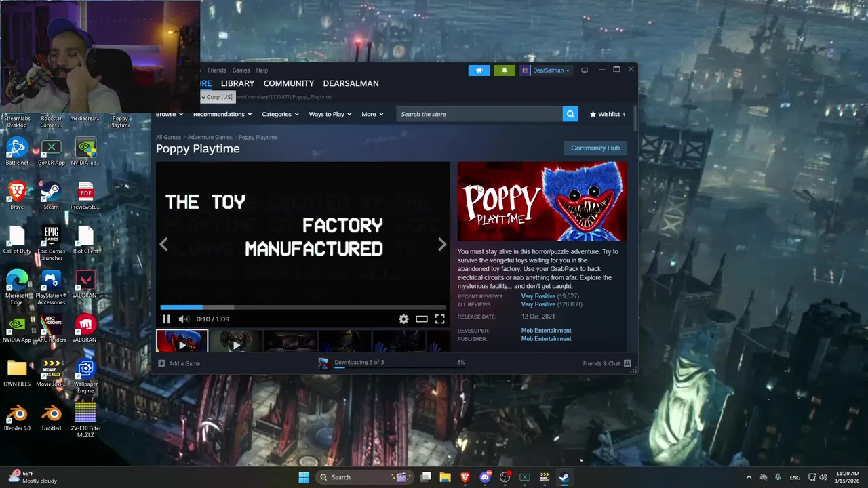Open the Help menu
868x488 pixels.
point(262,70)
